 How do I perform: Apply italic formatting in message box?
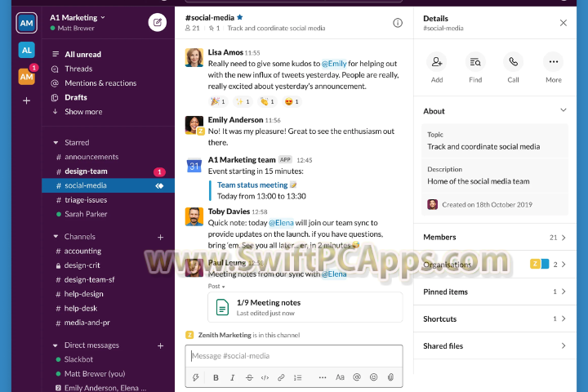tap(233, 377)
